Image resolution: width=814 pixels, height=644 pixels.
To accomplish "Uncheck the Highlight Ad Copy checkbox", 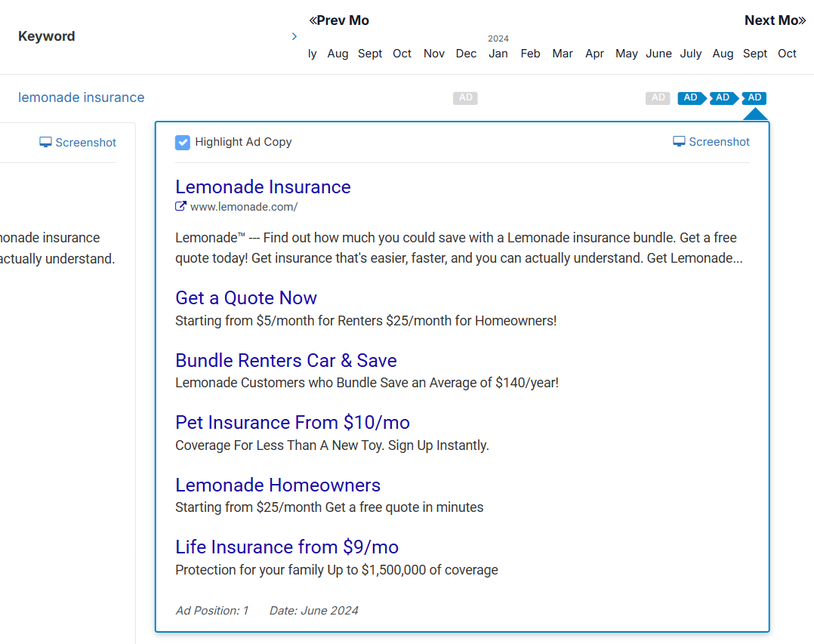I will click(x=182, y=142).
